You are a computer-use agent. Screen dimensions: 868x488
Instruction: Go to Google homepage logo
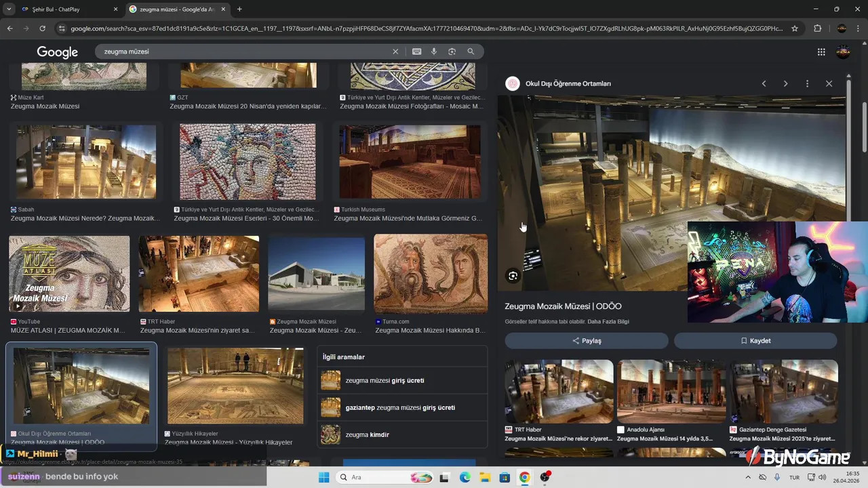(x=58, y=52)
